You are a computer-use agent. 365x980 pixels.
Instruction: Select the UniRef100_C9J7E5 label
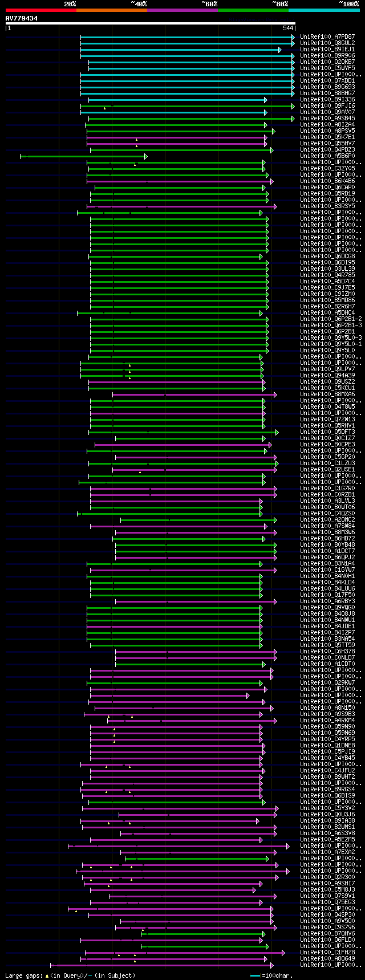[327, 287]
